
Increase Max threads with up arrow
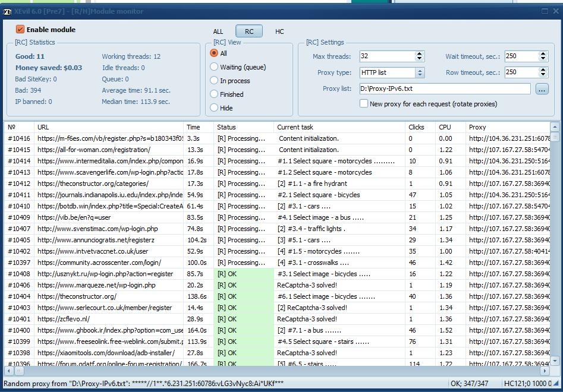pyautogui.click(x=419, y=53)
